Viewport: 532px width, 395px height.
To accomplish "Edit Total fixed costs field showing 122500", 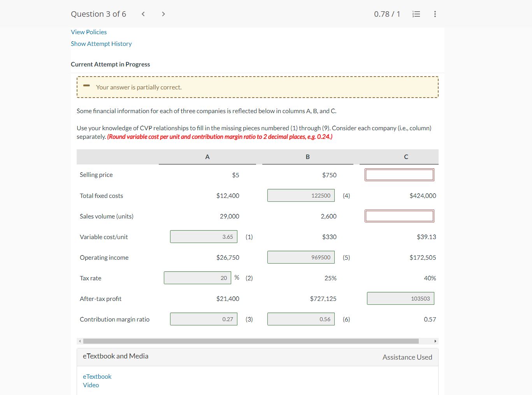I will 301,196.
